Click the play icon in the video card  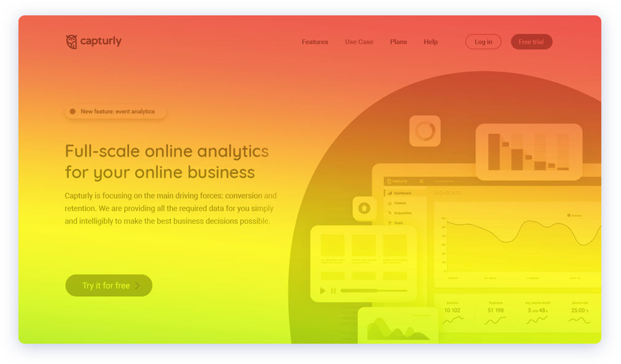point(323,291)
